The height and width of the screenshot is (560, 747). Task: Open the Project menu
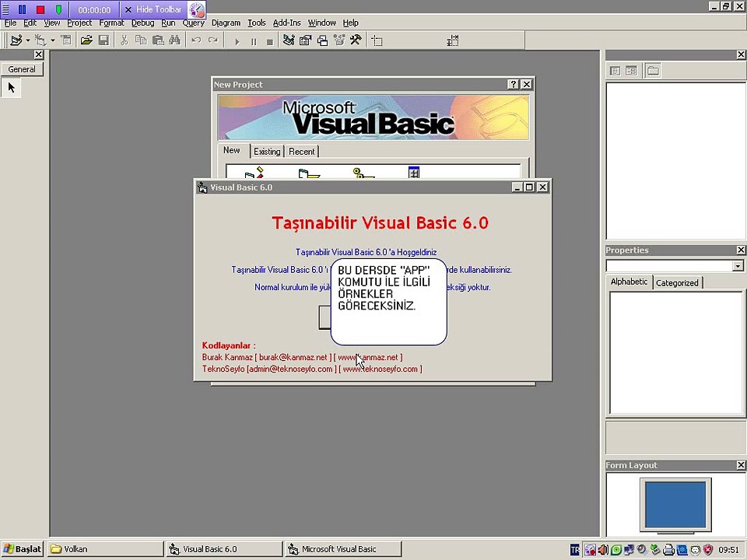(79, 23)
